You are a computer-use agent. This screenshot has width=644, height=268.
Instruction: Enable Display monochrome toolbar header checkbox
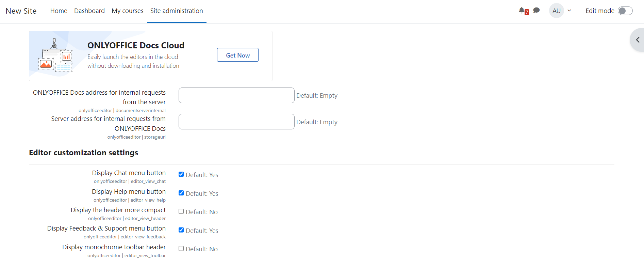coord(181,249)
